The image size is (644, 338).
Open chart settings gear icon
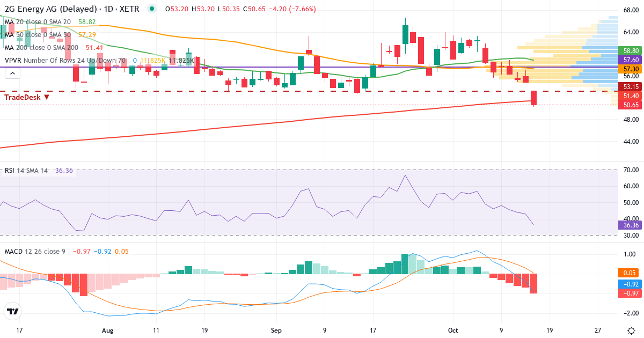[x=631, y=329]
